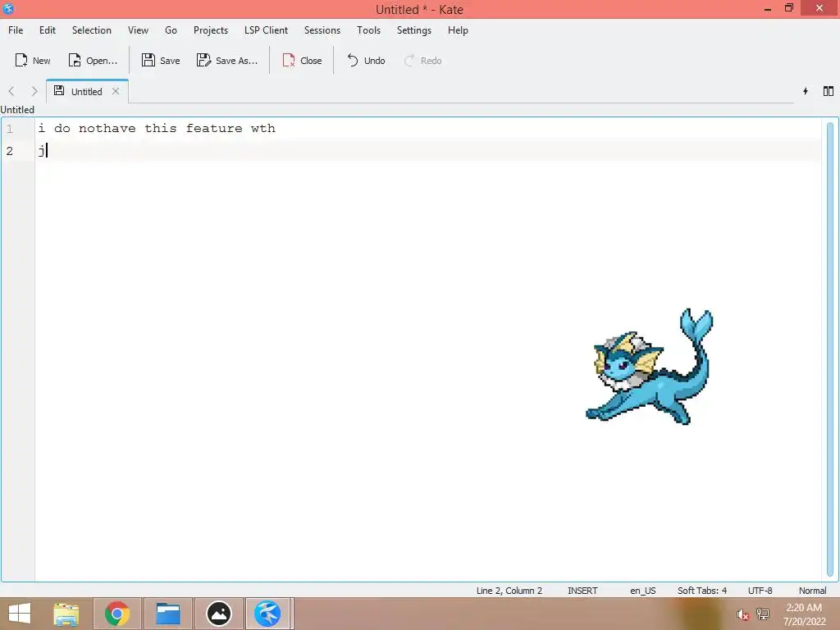
Task: Click the muted volume tray icon
Action: click(x=742, y=614)
